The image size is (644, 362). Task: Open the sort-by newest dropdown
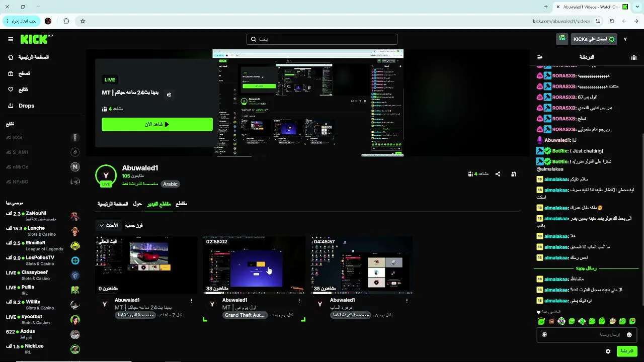(109, 225)
